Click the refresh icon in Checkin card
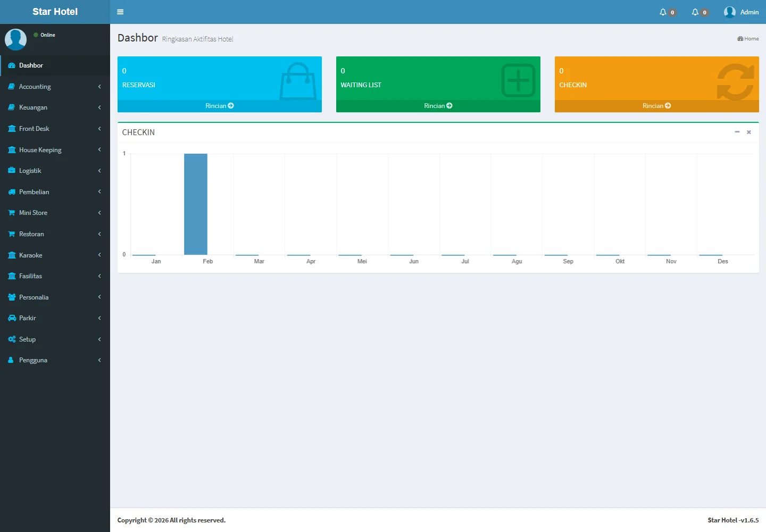Viewport: 766px width, 532px height. (735, 82)
